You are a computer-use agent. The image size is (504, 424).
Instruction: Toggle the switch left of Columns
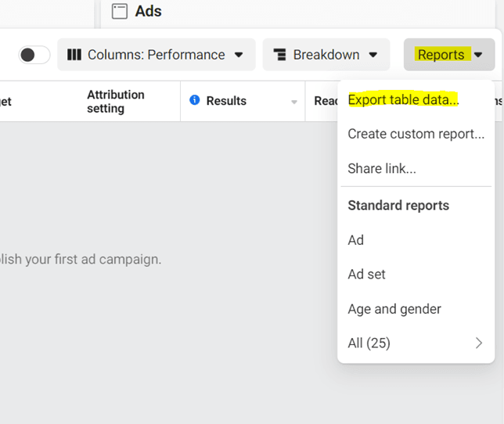click(x=34, y=55)
